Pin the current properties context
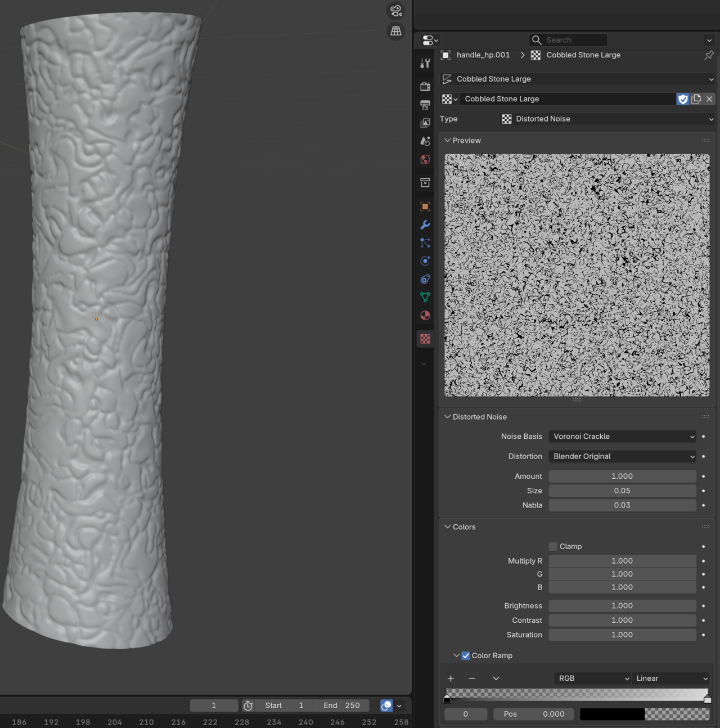 [x=709, y=55]
